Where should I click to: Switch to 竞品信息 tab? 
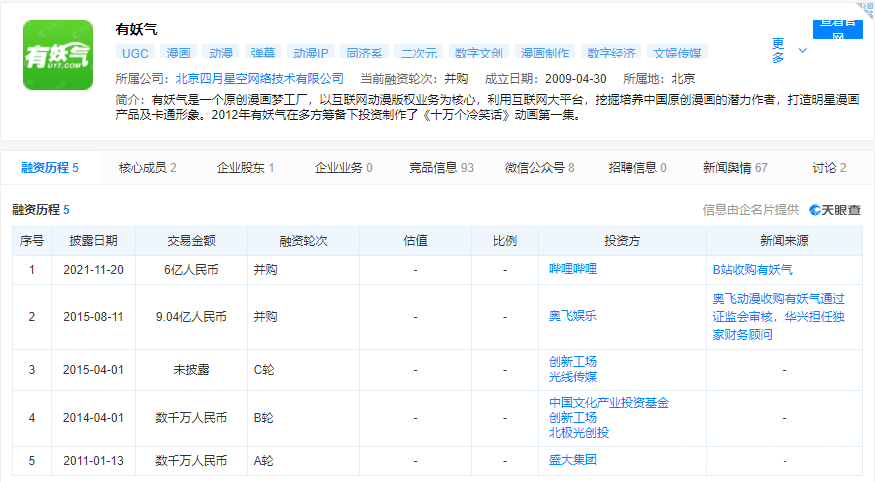pos(441,168)
